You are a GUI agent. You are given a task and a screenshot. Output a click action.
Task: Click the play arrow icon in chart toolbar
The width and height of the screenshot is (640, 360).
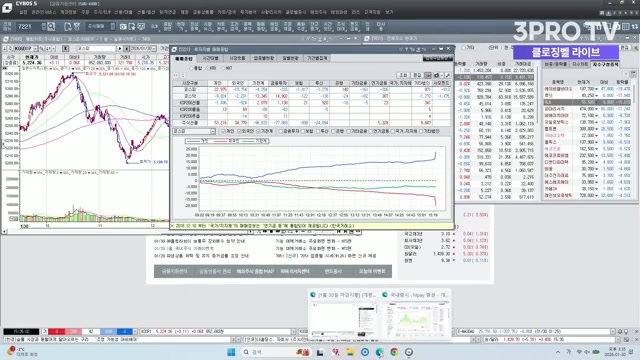point(120,49)
